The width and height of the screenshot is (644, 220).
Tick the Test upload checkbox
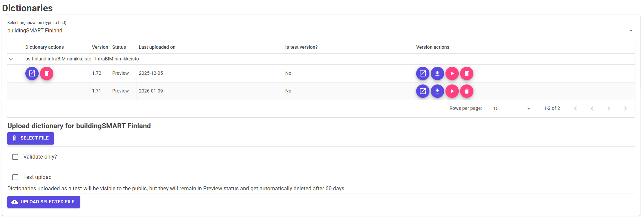tap(15, 177)
